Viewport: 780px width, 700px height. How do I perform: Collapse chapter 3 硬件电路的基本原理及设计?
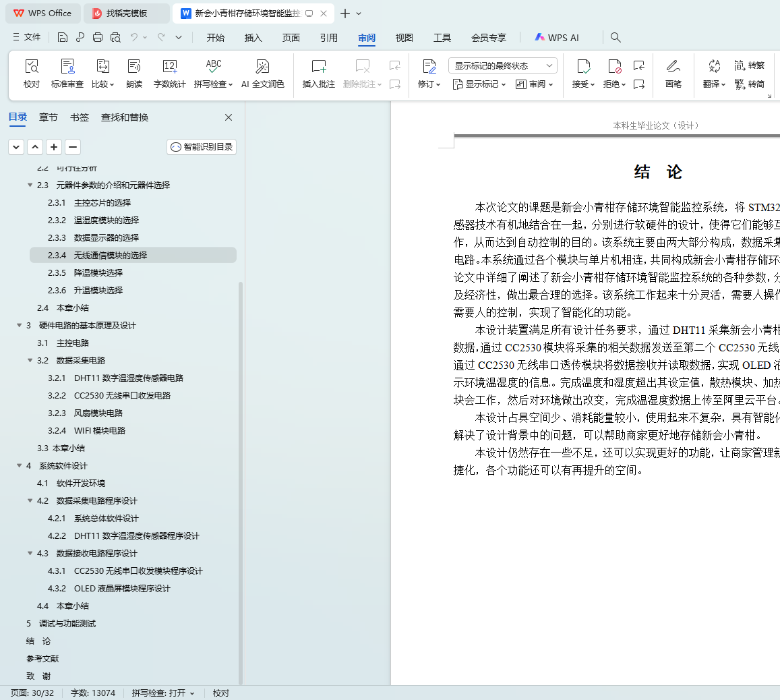pyautogui.click(x=19, y=325)
